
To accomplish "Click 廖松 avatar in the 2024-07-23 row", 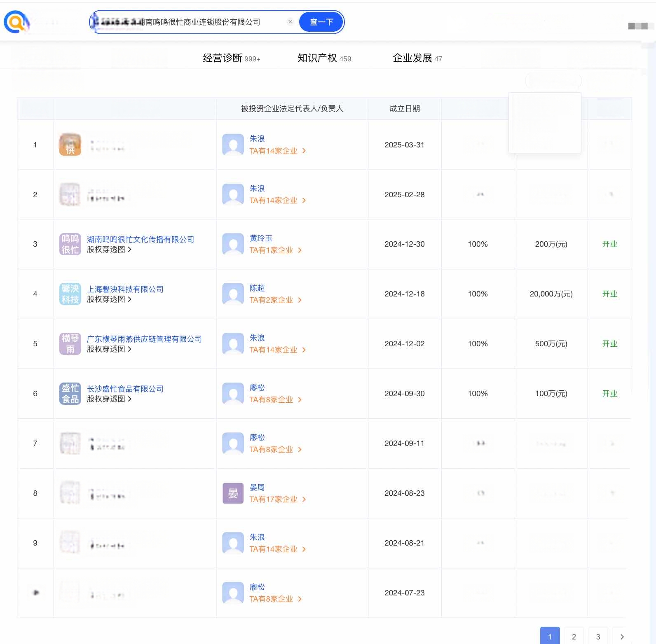I will pyautogui.click(x=233, y=593).
